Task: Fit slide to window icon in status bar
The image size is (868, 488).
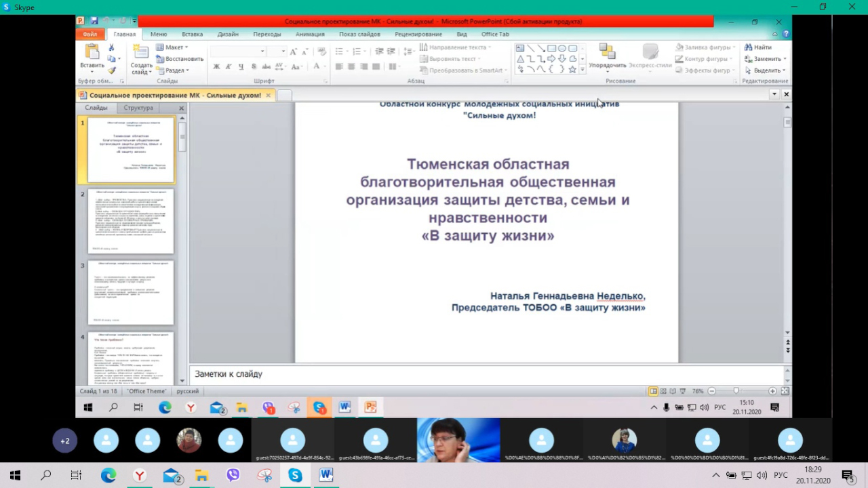Action: (x=785, y=391)
